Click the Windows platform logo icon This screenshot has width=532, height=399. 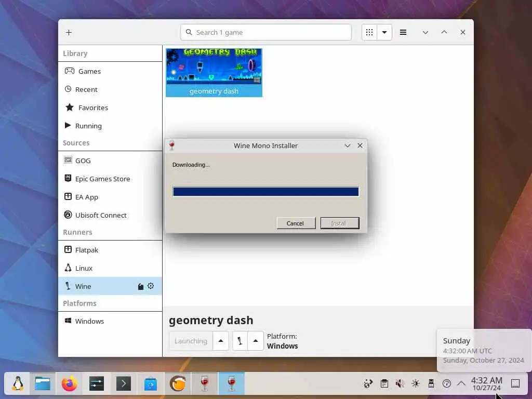68,321
